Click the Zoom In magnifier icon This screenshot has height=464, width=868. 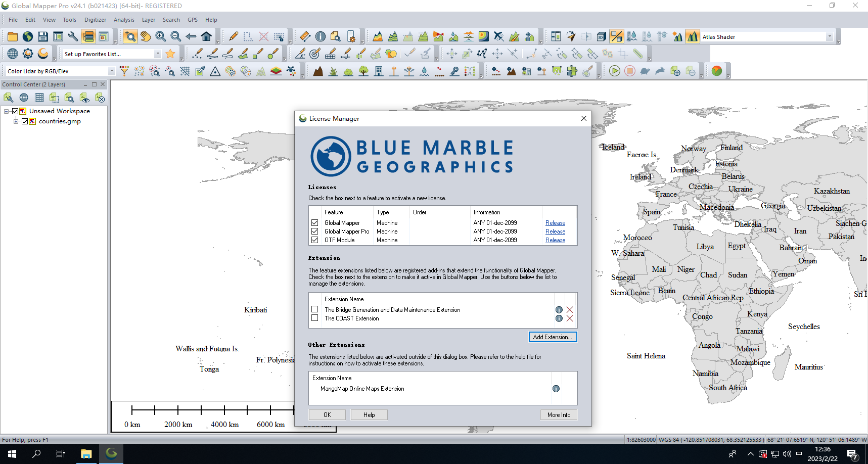pyautogui.click(x=161, y=36)
